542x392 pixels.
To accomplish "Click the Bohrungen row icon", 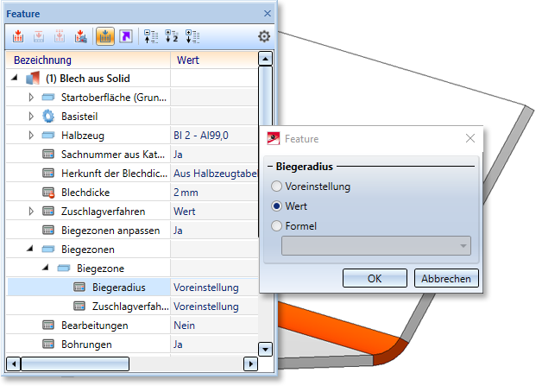I will tap(48, 345).
